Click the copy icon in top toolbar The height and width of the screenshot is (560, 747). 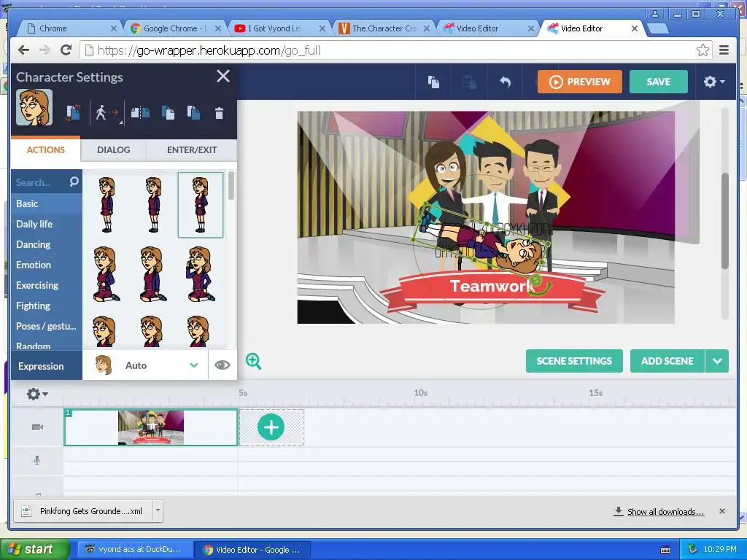[x=433, y=82]
